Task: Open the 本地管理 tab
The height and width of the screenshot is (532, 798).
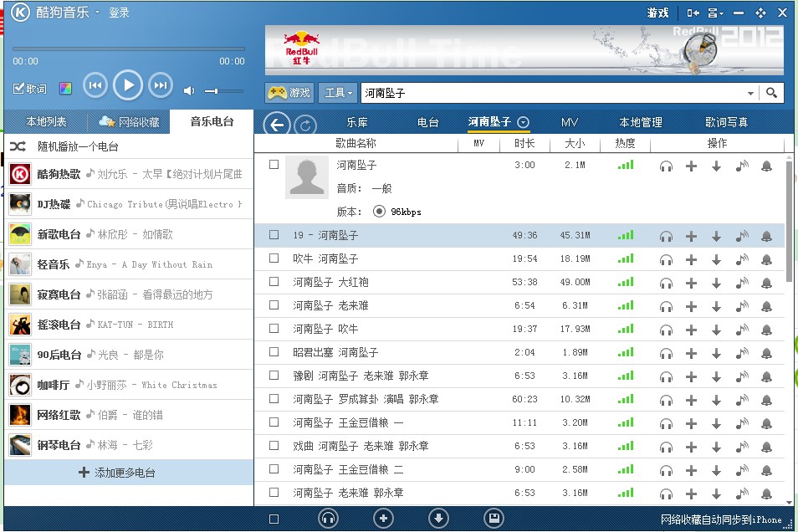Action: [x=640, y=122]
